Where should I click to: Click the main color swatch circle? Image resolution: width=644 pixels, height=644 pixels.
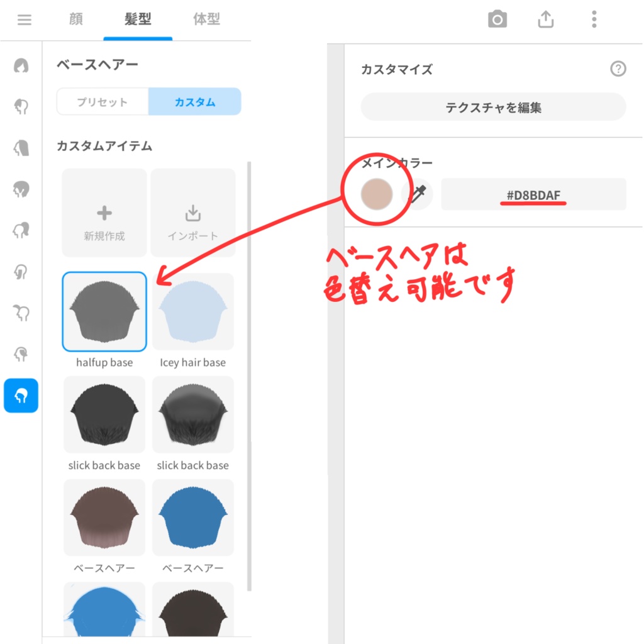click(375, 194)
